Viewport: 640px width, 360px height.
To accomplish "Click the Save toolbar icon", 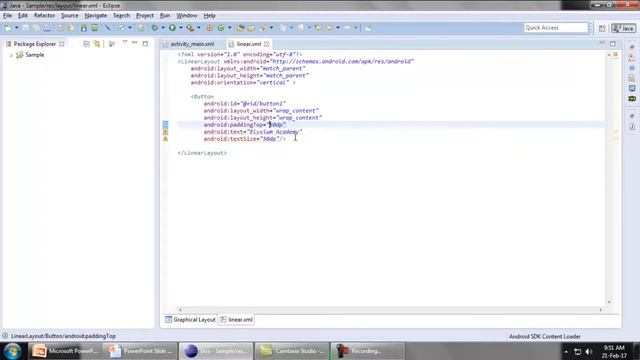I will click(x=26, y=28).
